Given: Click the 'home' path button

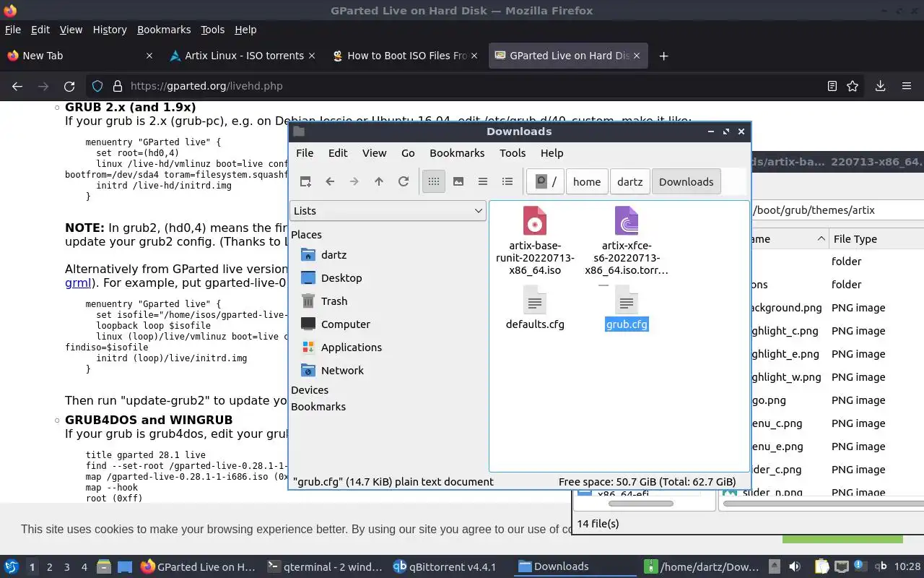Looking at the screenshot, I should click(x=587, y=181).
